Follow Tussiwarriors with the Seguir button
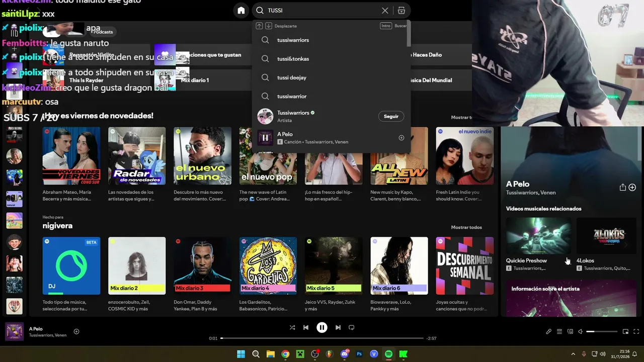 tap(391, 116)
